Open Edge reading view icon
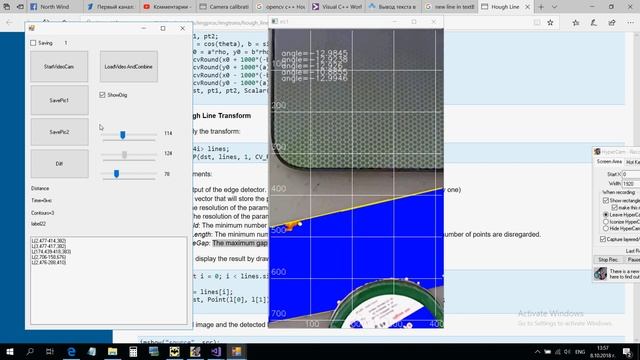 (537, 22)
